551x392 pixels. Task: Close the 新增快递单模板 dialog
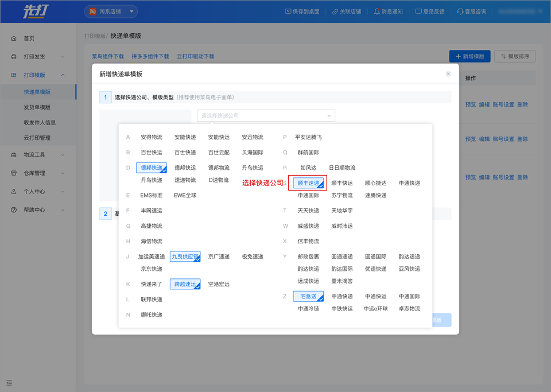(448, 74)
